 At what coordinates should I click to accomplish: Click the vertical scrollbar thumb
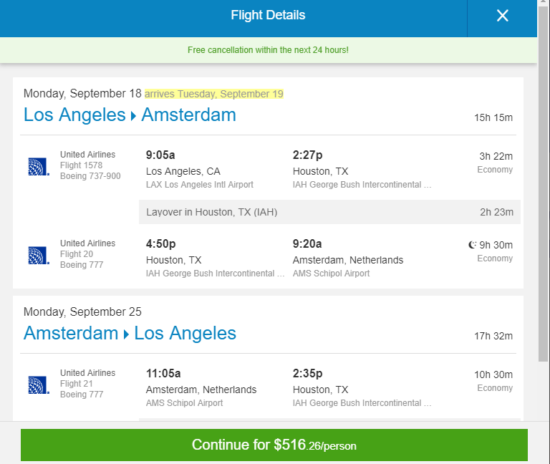click(543, 182)
